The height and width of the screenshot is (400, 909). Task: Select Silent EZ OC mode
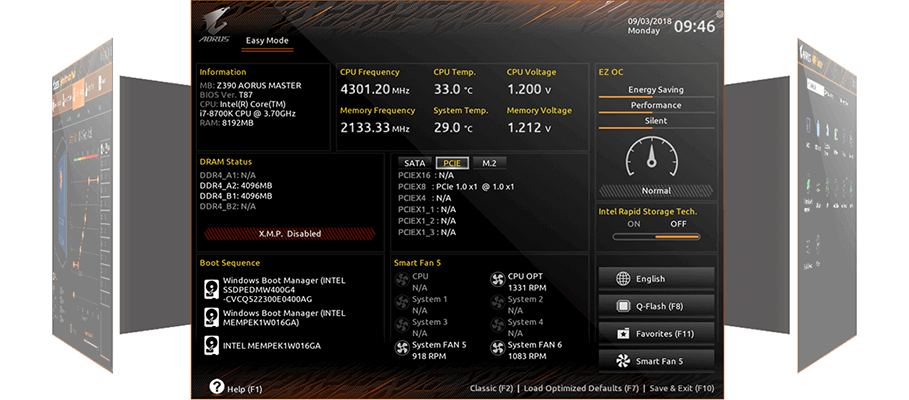pyautogui.click(x=656, y=121)
